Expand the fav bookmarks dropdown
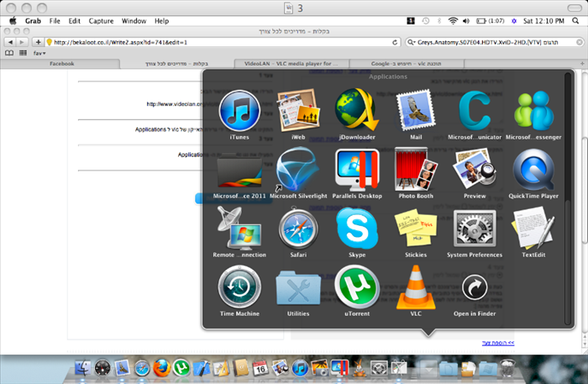 (x=39, y=53)
